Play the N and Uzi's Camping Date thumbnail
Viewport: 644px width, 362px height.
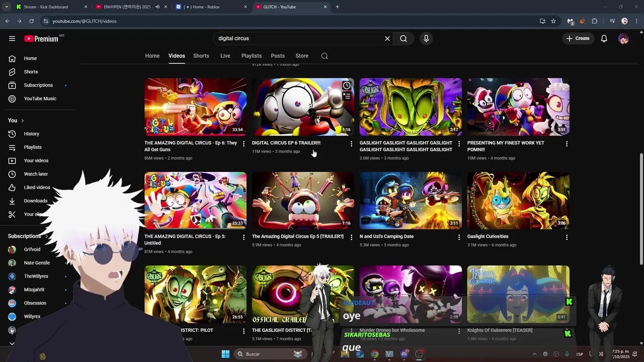[x=411, y=201]
